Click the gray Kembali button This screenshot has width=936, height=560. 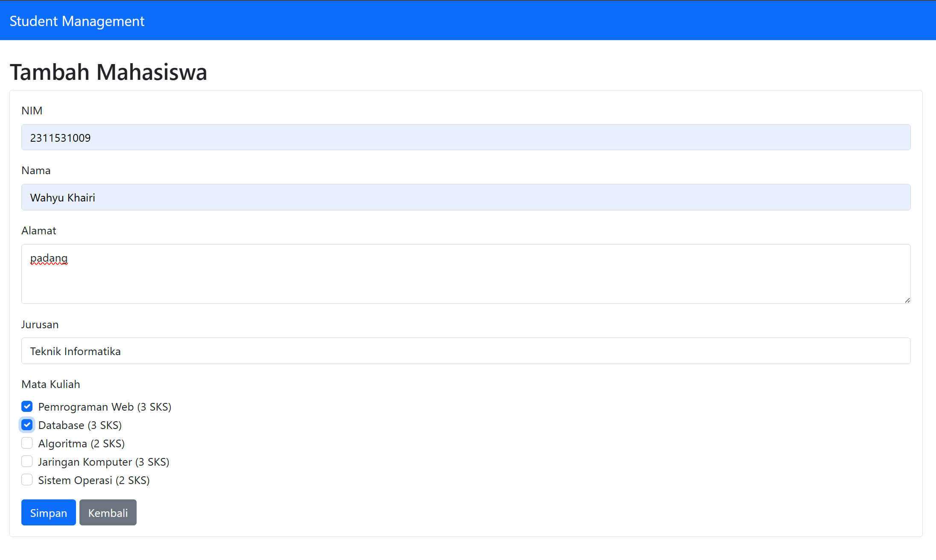coord(108,513)
